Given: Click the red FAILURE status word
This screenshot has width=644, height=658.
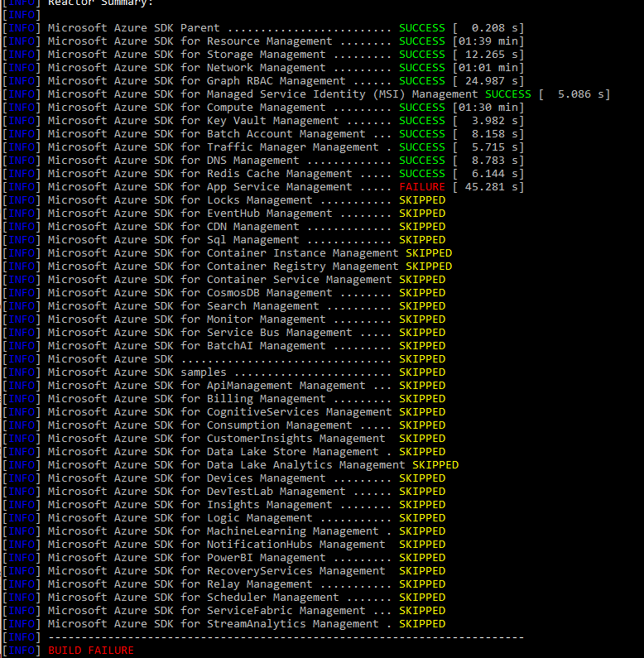Looking at the screenshot, I should (422, 187).
